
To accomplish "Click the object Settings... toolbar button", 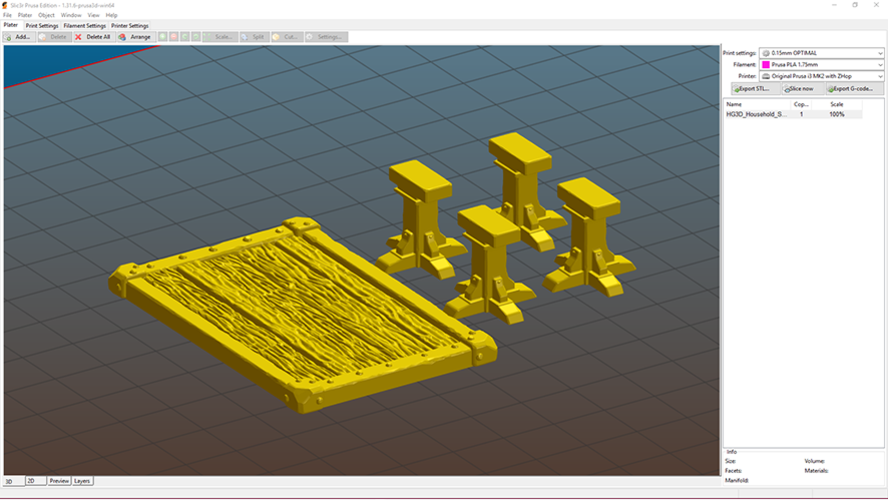I will pos(326,37).
